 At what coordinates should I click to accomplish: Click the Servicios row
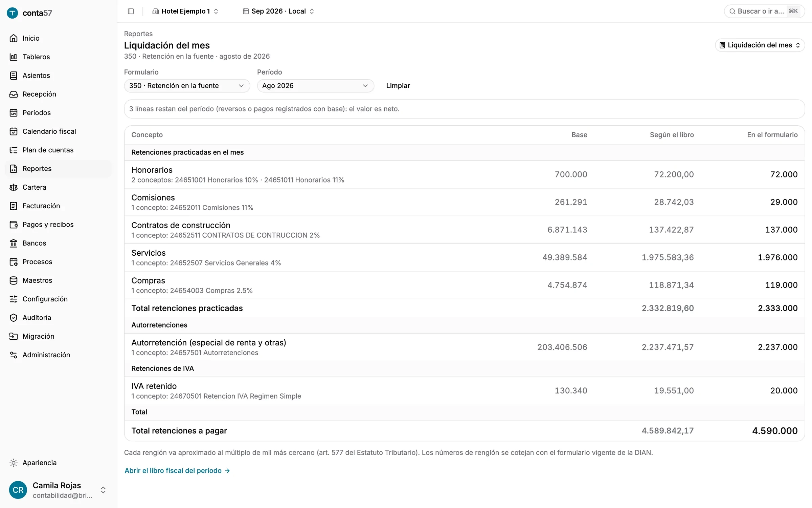464,257
